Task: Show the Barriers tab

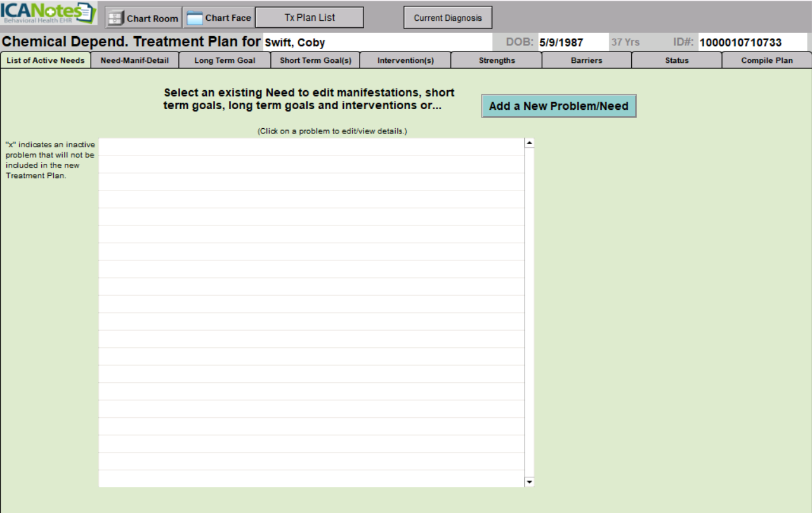Action: [x=586, y=60]
